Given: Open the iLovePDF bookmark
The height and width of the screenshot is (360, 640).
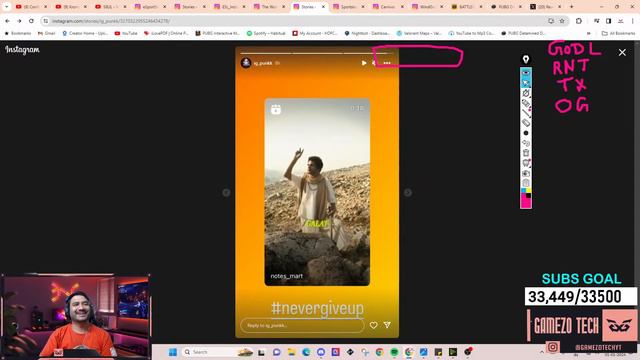Looking at the screenshot, I should pyautogui.click(x=166, y=33).
